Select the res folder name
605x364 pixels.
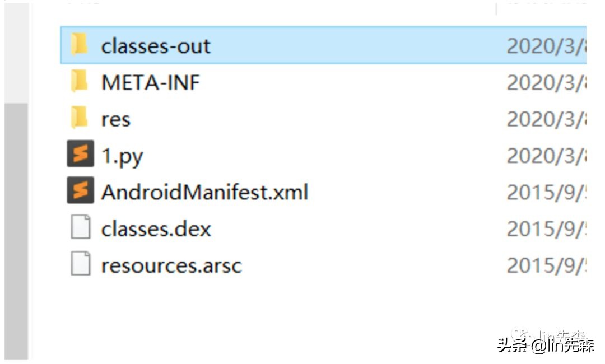(115, 119)
